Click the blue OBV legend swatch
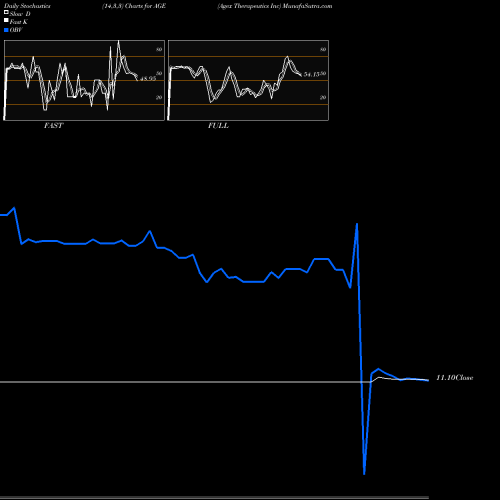Image resolution: width=500 pixels, height=500 pixels. coord(6,30)
